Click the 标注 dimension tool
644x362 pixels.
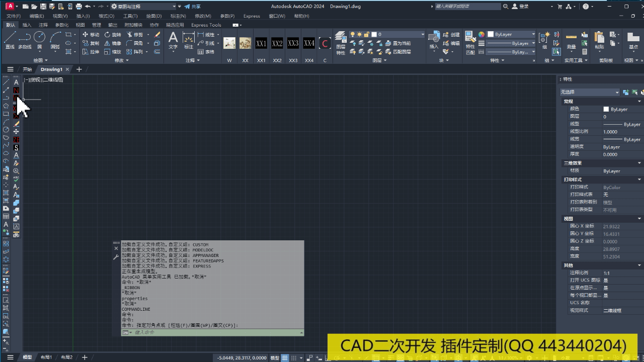tap(189, 40)
